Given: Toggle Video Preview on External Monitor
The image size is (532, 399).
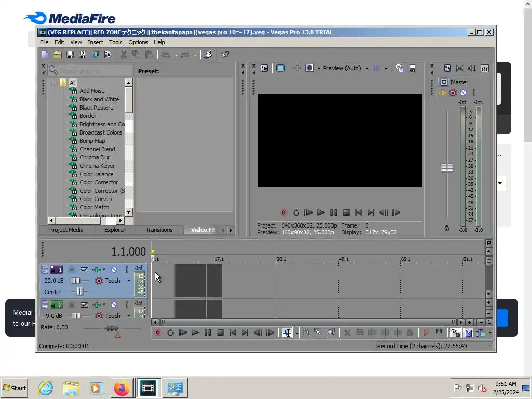Looking at the screenshot, I should 280,68.
